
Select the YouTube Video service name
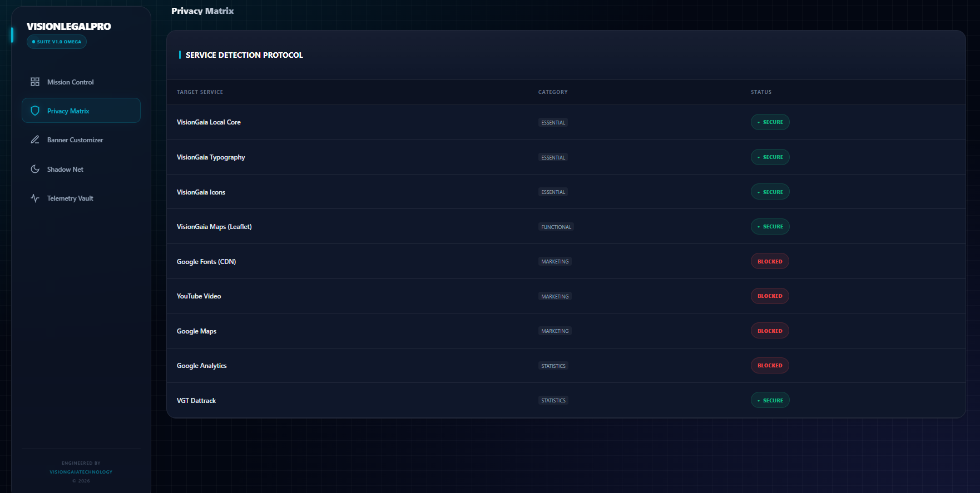point(199,296)
